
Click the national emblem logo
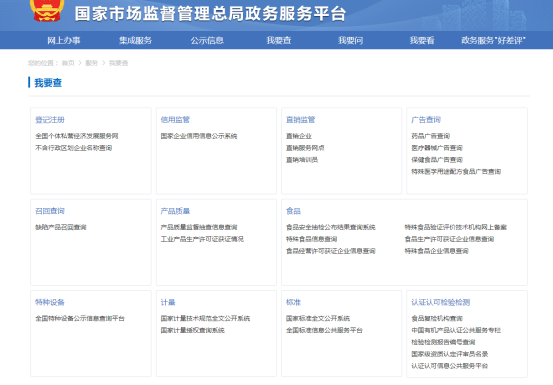click(x=47, y=10)
